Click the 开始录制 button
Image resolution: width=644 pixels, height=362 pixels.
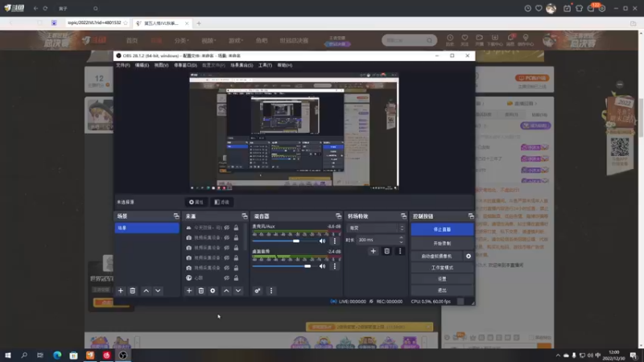442,244
